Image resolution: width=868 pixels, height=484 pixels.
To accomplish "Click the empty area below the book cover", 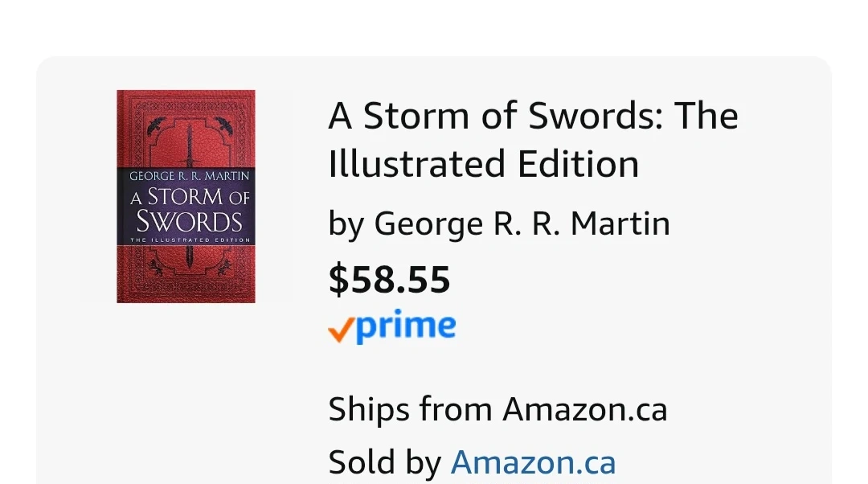I will tap(186, 386).
